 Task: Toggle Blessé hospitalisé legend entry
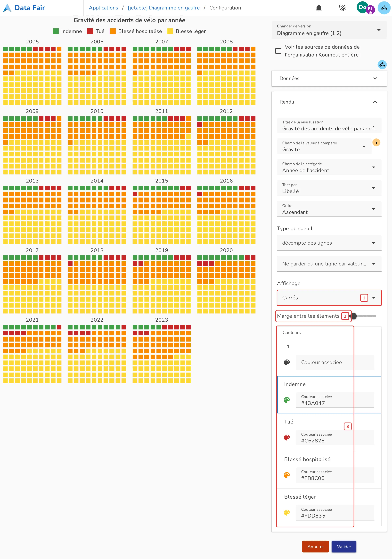coord(136,31)
